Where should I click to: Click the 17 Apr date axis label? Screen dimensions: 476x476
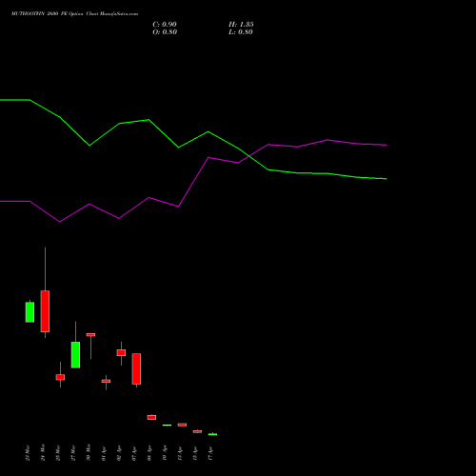point(210,453)
